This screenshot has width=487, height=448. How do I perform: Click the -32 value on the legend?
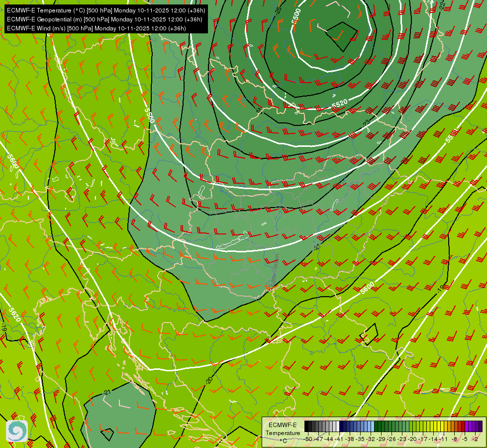click(x=371, y=439)
